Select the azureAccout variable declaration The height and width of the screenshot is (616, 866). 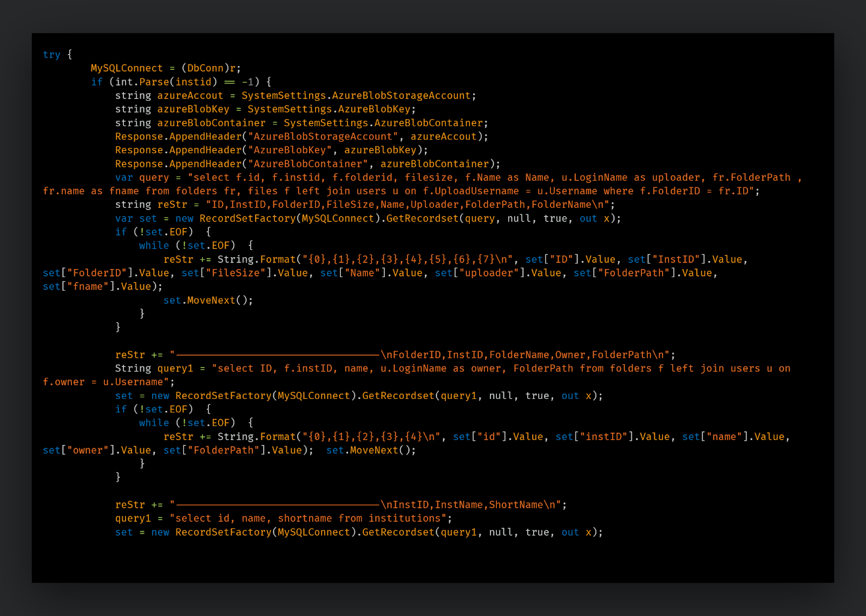189,95
